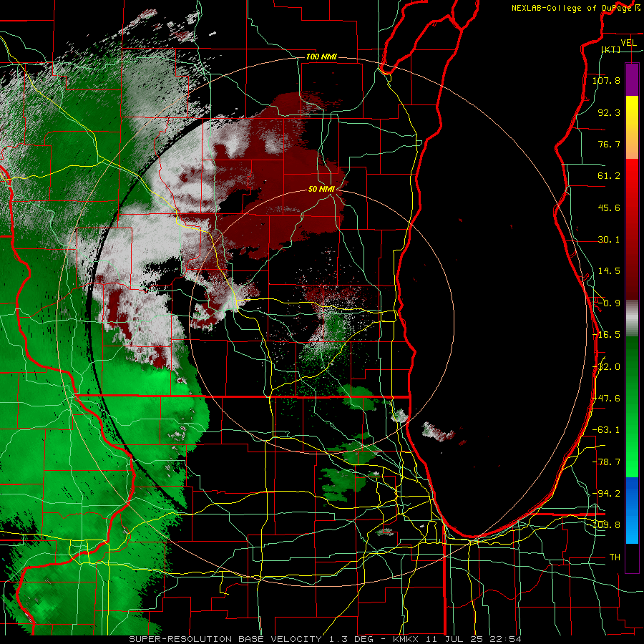644x644 pixels.
Task: Click the 61.2 velocity scale value
Action: [609, 176]
